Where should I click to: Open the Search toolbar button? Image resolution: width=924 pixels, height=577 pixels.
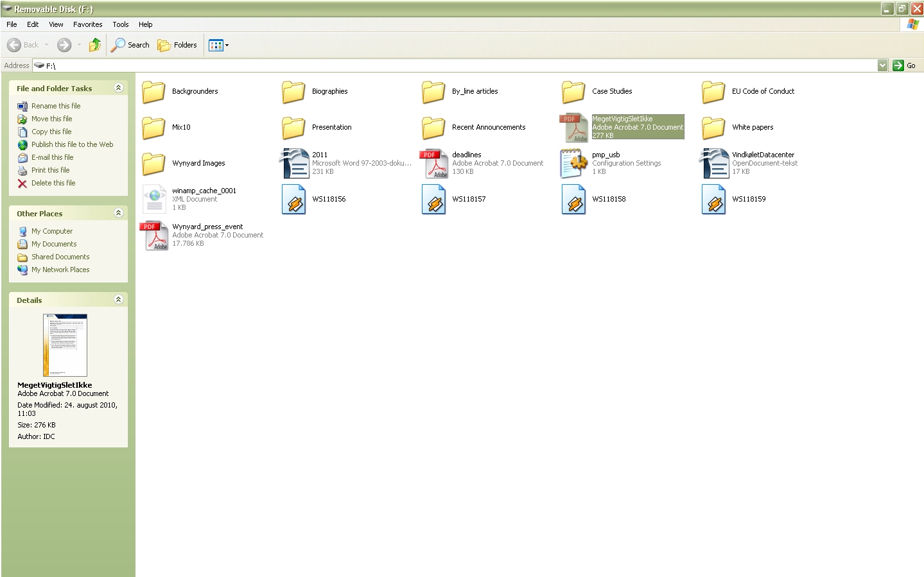coord(130,45)
